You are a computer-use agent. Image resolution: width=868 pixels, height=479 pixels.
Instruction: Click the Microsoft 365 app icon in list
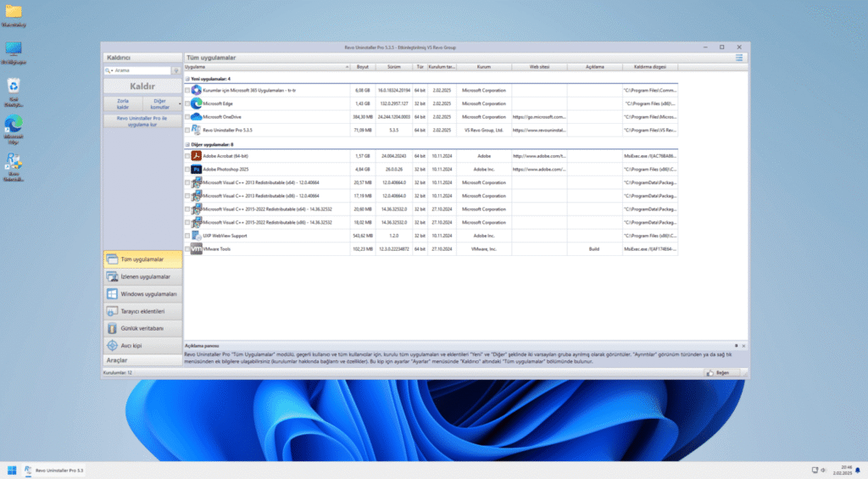coord(196,90)
